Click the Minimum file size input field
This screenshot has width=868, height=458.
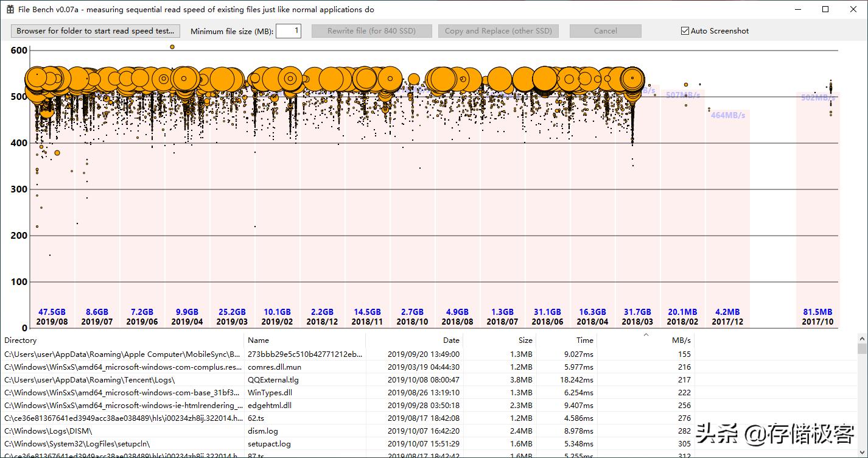[288, 31]
